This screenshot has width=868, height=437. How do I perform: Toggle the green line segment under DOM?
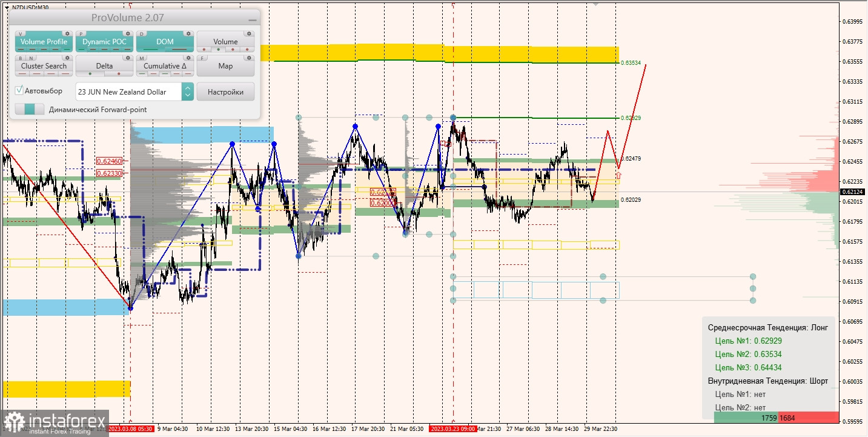click(x=151, y=50)
